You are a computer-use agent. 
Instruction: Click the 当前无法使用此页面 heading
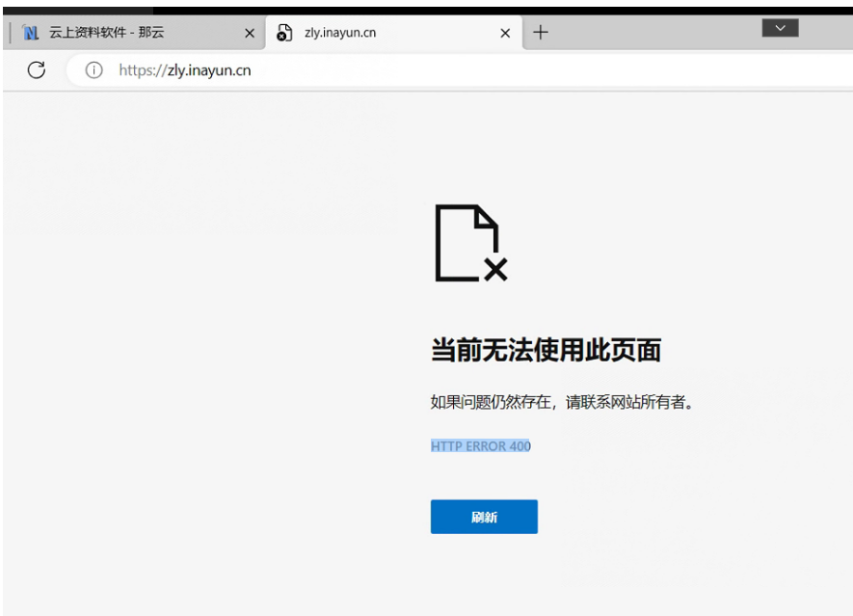coord(545,351)
